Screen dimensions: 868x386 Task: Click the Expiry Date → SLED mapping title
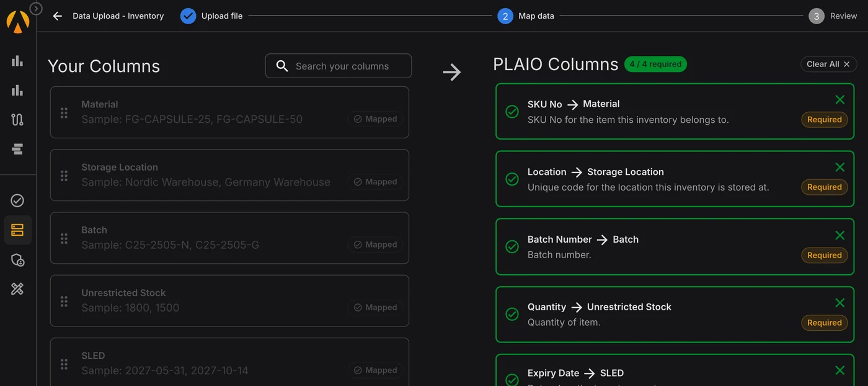click(x=576, y=374)
